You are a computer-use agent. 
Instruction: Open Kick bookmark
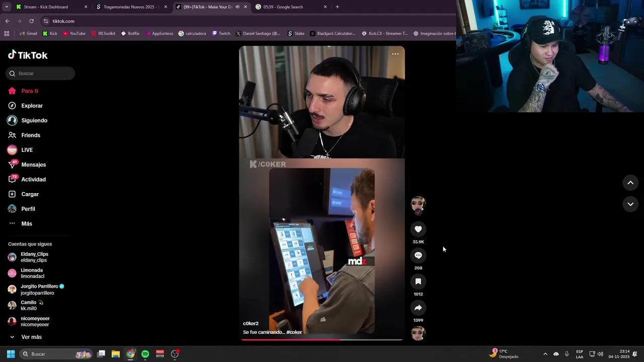[50, 34]
